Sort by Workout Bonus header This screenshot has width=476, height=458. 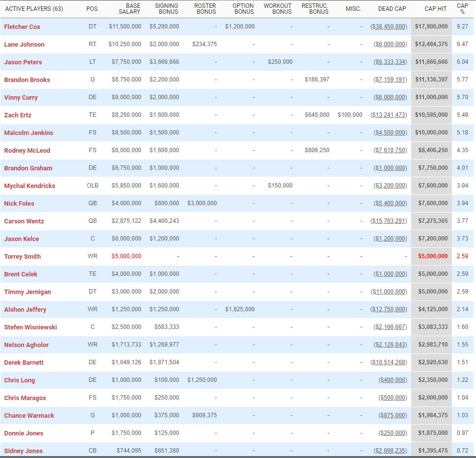click(278, 9)
